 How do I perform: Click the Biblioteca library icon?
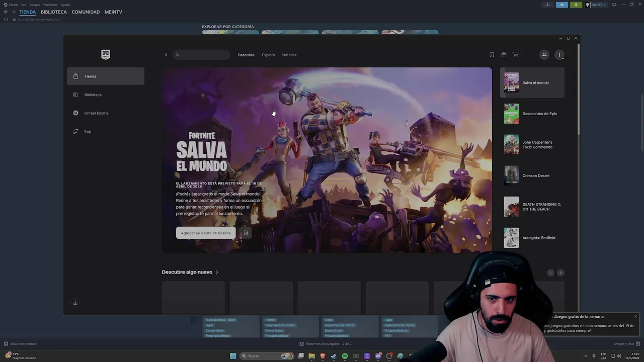[x=75, y=95]
